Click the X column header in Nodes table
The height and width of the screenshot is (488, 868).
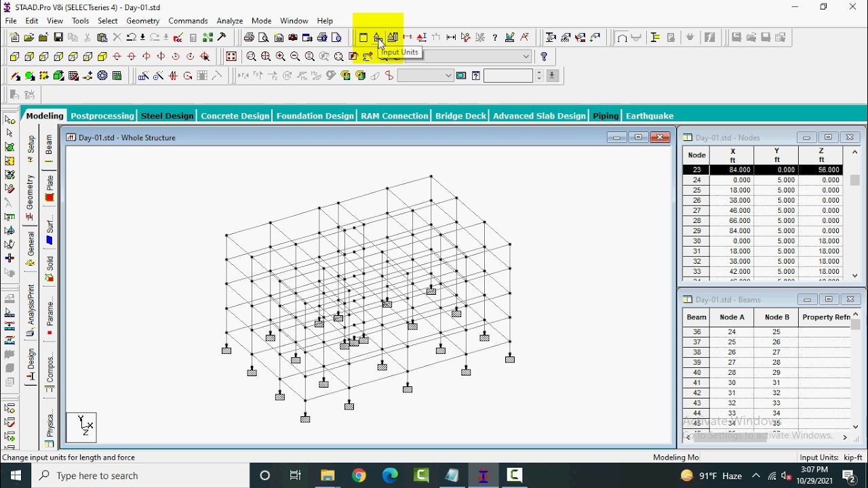point(732,155)
